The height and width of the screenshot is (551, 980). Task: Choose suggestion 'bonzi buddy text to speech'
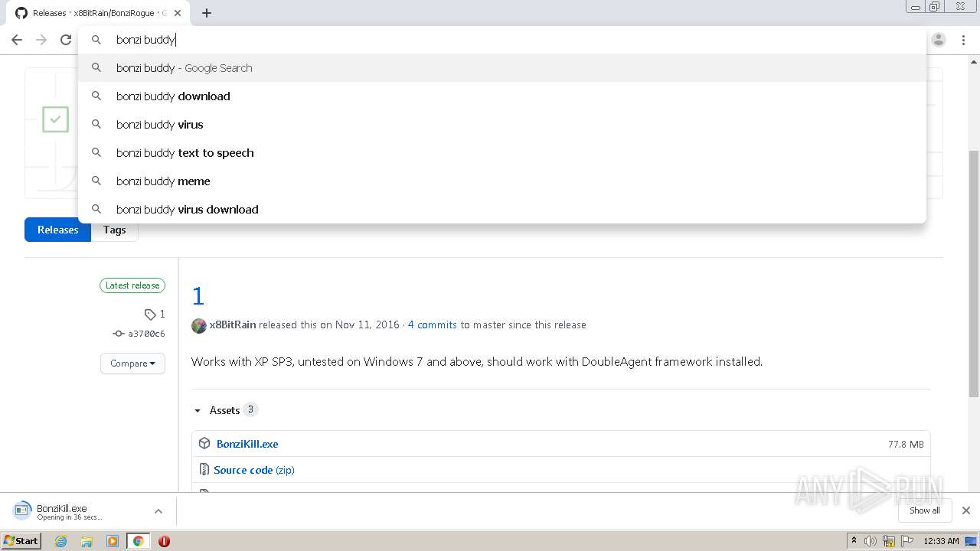pyautogui.click(x=501, y=153)
